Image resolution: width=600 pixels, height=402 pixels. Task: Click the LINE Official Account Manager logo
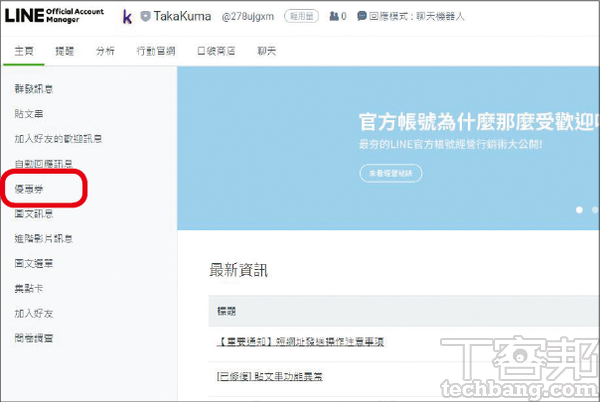point(54,15)
